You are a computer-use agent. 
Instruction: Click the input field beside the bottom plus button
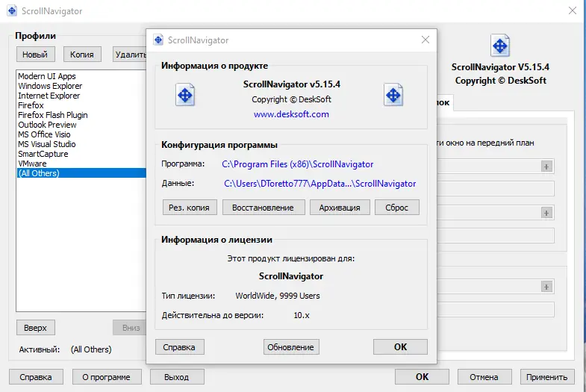click(495, 287)
